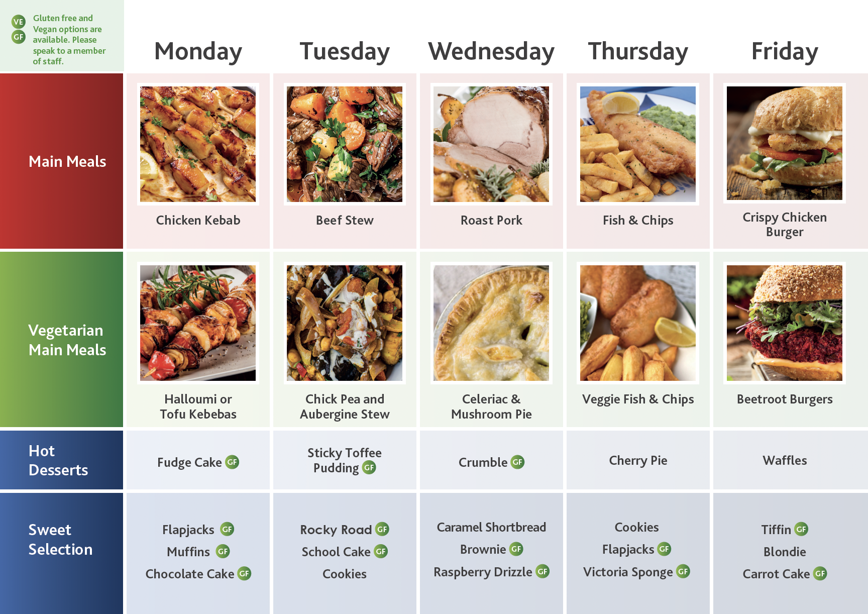Click the GF badge next to Tiffin
This screenshot has width=868, height=614.
[801, 529]
